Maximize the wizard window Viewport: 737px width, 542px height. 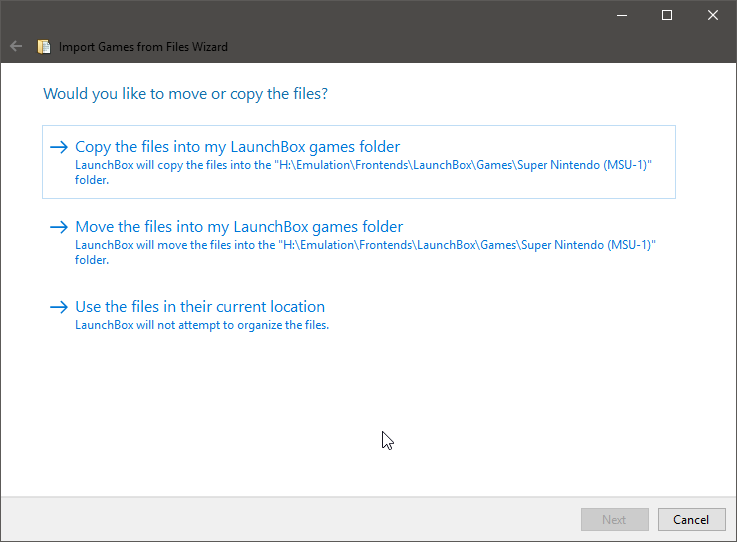666,15
